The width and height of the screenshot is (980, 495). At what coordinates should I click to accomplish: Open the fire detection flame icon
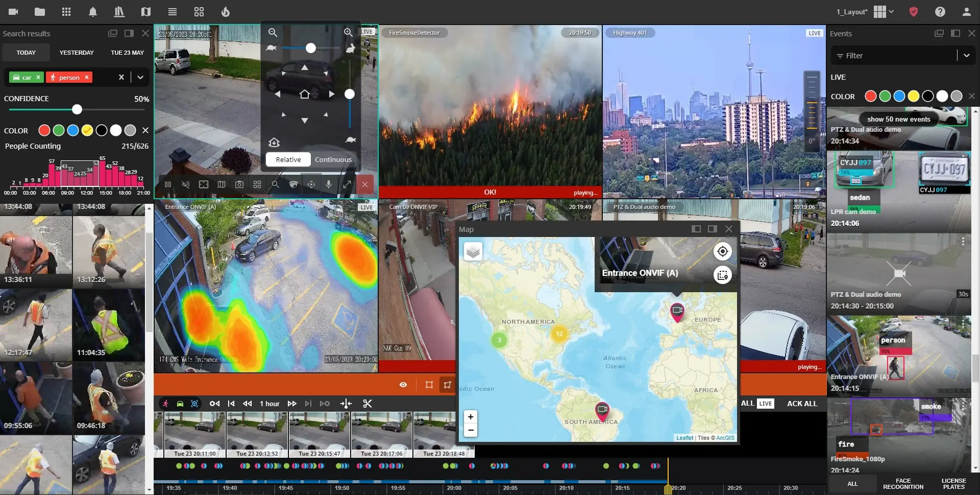click(226, 12)
